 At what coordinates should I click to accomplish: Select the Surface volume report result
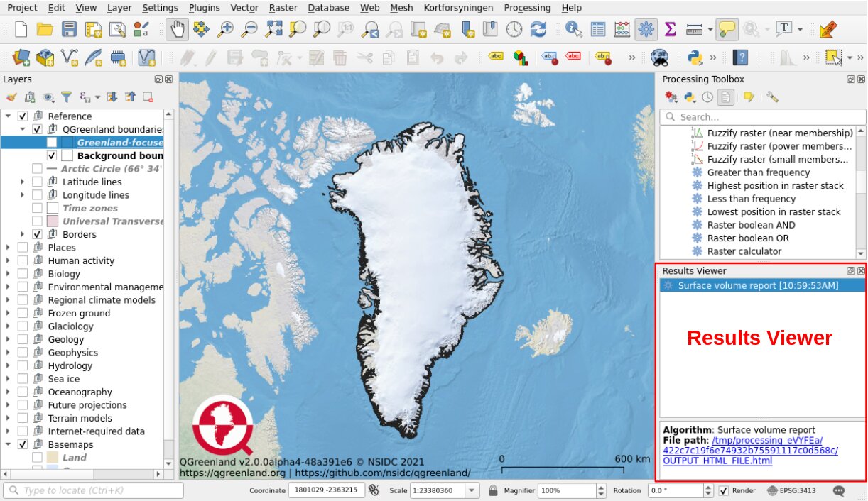coord(762,285)
